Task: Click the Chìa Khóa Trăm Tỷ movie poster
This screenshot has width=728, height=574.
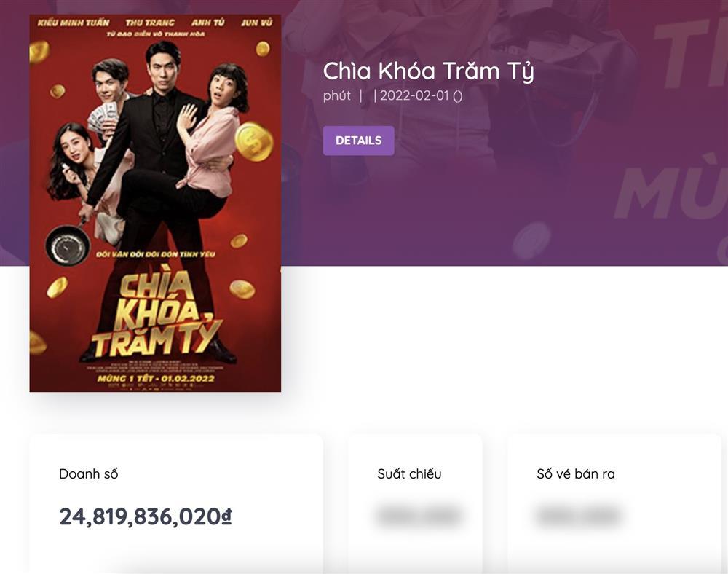Action: pos(154,200)
